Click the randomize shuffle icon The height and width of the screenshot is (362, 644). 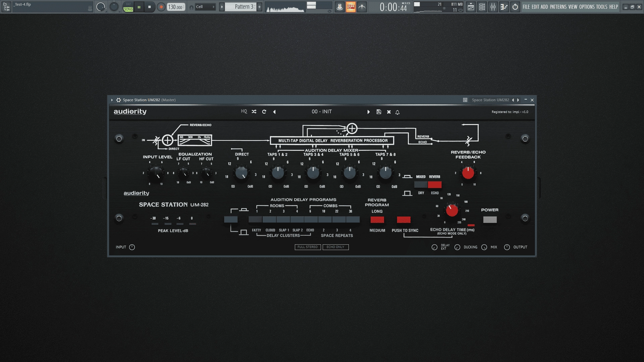click(x=254, y=112)
